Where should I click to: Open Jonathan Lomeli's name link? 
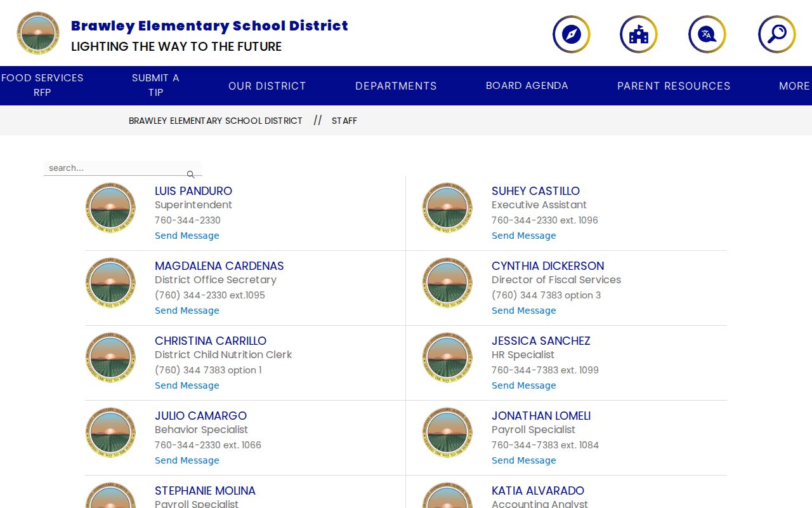[x=541, y=416]
